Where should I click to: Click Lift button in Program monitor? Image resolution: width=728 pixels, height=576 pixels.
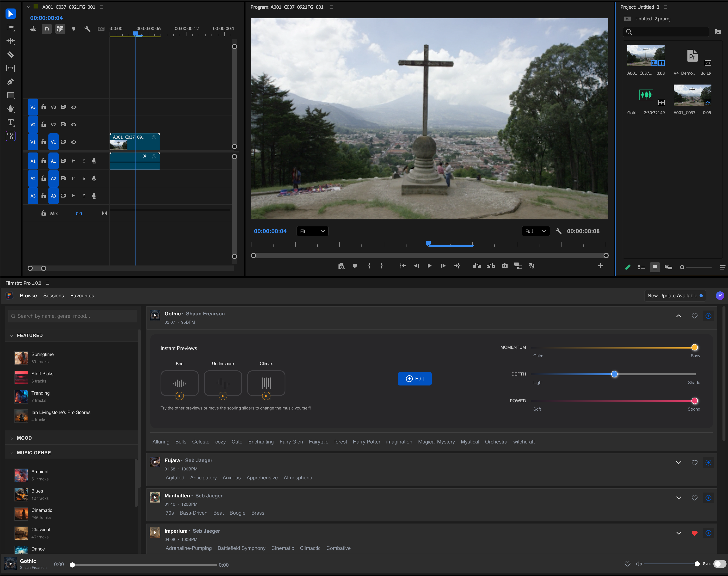[477, 266]
